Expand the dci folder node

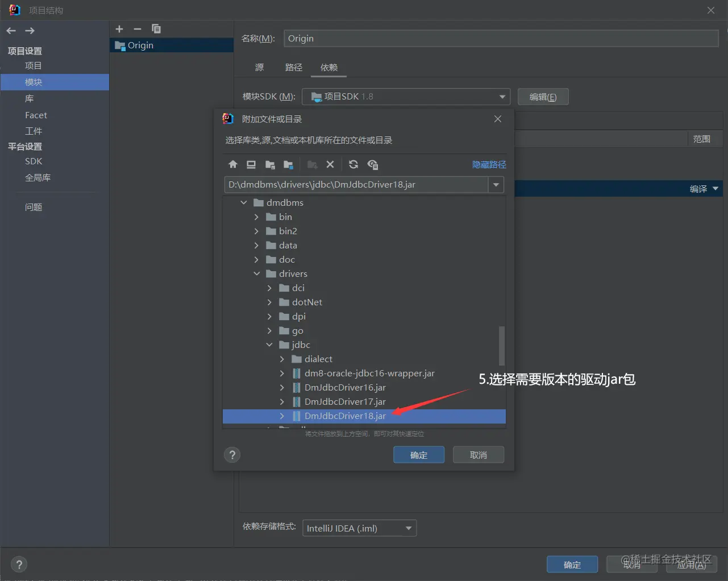click(269, 288)
